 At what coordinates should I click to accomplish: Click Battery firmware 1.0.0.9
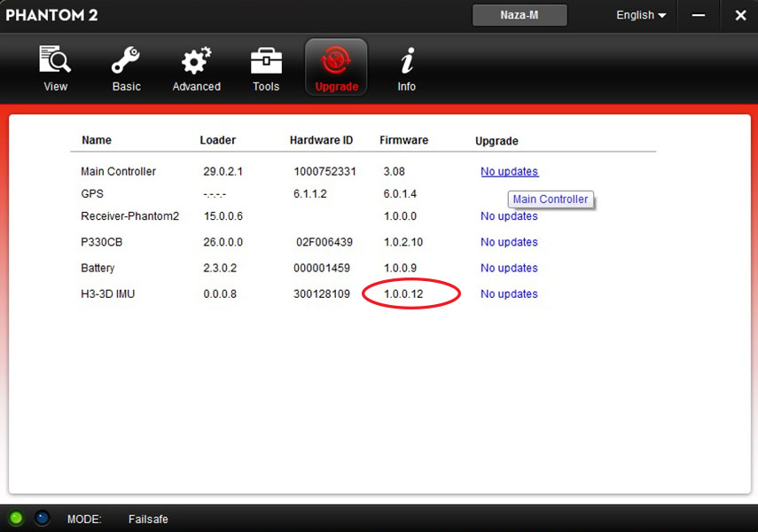[x=400, y=268]
